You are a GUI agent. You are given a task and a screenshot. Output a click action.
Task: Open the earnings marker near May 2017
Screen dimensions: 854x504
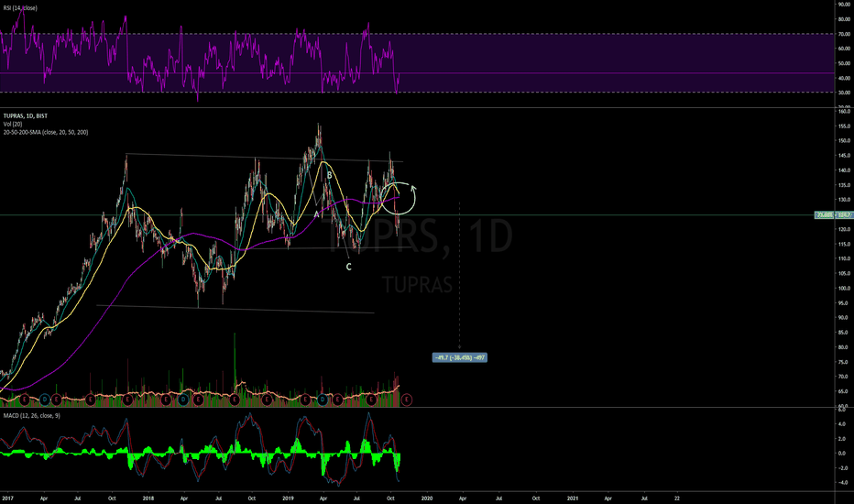[x=56, y=400]
